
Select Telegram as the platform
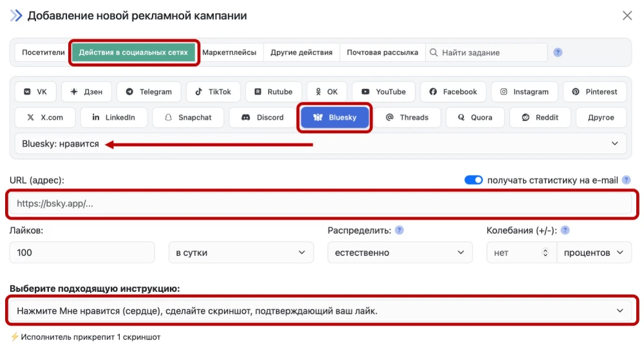[149, 91]
